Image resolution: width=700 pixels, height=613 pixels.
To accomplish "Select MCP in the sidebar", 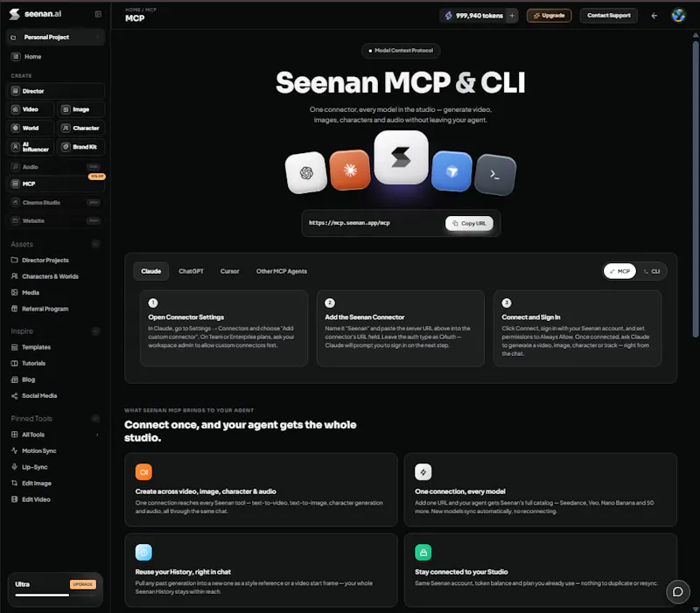I will click(x=56, y=184).
